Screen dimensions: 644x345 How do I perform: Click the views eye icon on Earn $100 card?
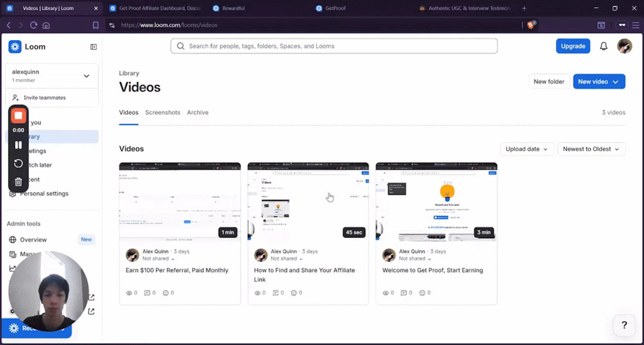tap(129, 293)
